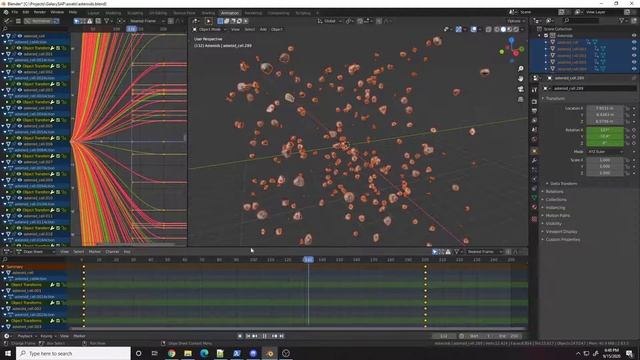Open the viewport View menu
The height and width of the screenshot is (360, 640).
tap(236, 29)
